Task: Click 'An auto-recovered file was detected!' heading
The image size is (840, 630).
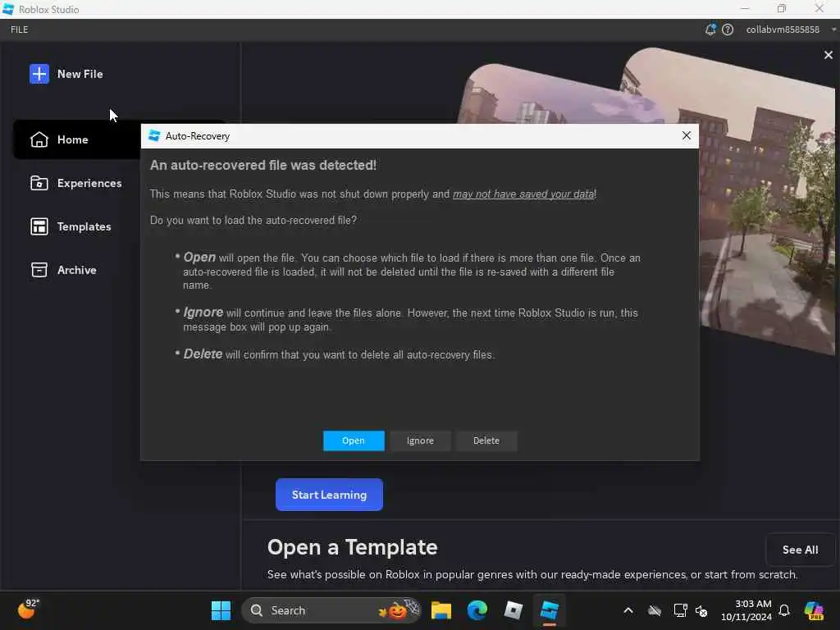Action: tap(263, 165)
